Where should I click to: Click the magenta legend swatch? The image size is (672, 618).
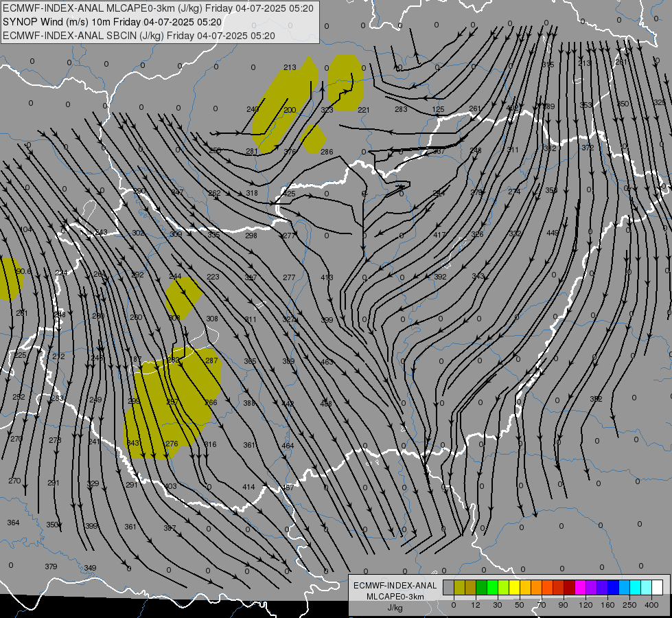pyautogui.click(x=580, y=587)
